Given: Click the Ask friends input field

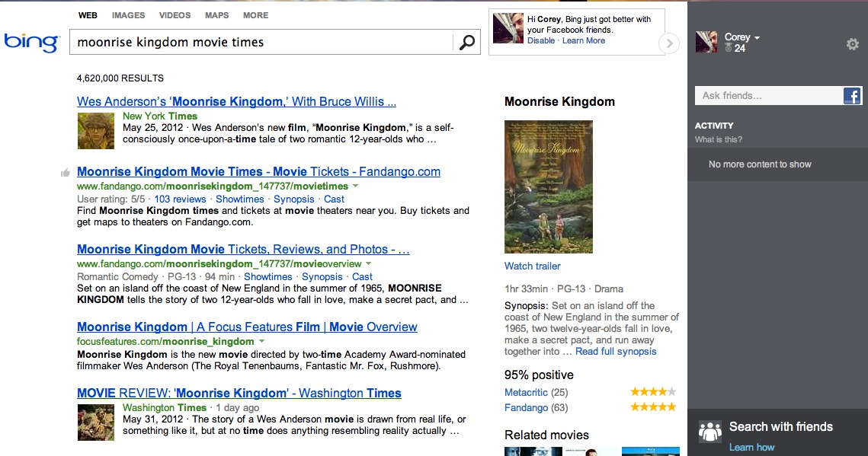Looking at the screenshot, I should click(x=769, y=96).
